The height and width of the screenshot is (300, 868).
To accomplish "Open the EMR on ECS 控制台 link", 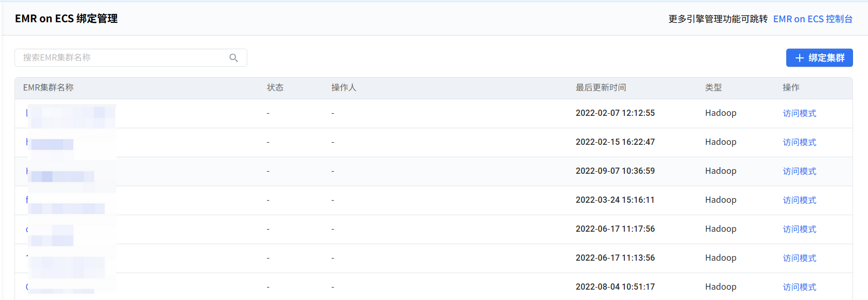I will 813,19.
